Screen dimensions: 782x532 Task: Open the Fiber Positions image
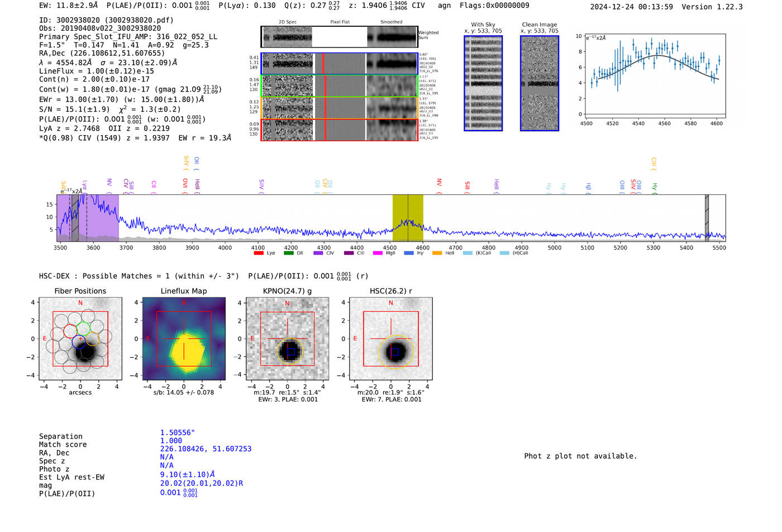click(x=80, y=339)
